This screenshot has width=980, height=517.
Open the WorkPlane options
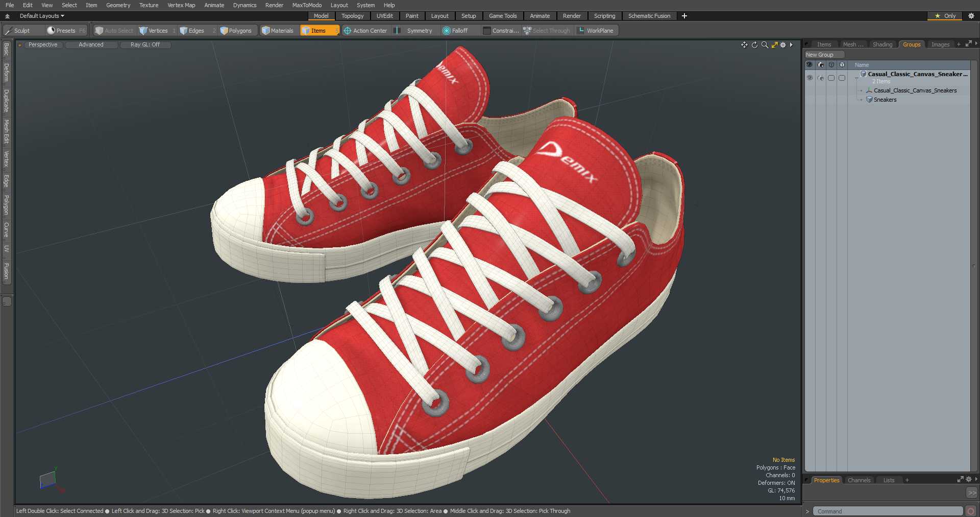click(596, 31)
